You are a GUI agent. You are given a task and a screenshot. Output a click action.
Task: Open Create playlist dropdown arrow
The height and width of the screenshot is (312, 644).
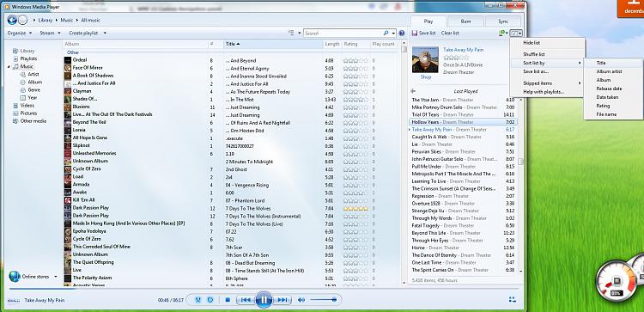(x=105, y=34)
